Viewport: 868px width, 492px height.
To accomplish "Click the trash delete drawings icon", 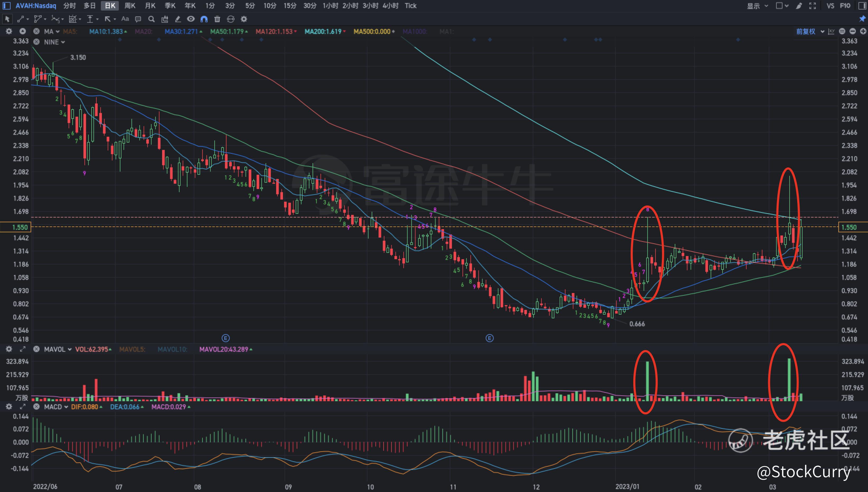I will pos(217,19).
